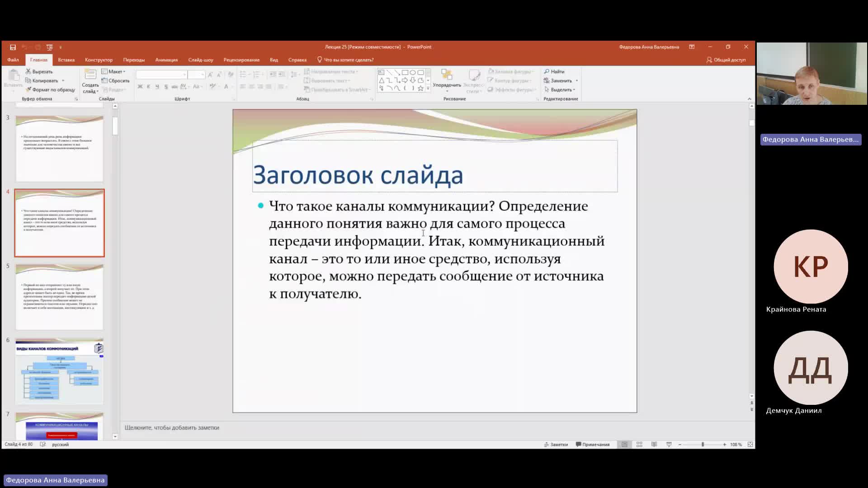
Task: Select the rectangle shape in gallery
Action: click(405, 72)
